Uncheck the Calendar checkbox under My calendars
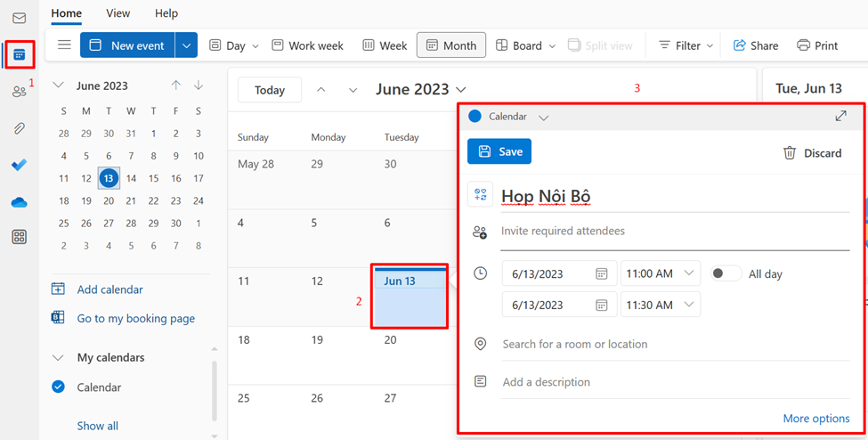Image resolution: width=868 pixels, height=440 pixels. click(58, 387)
